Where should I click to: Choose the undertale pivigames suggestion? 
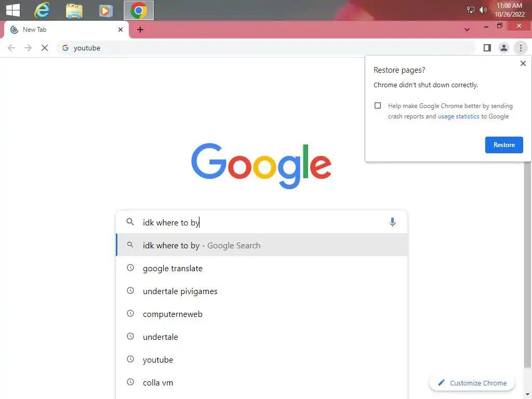(261, 291)
